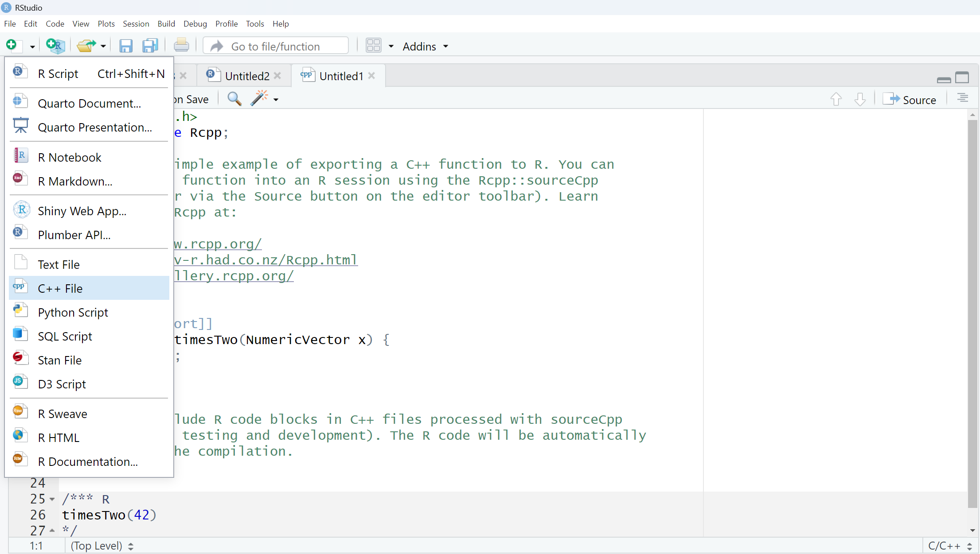
Task: Click the editor vertical scrollbar
Action: [972, 310]
